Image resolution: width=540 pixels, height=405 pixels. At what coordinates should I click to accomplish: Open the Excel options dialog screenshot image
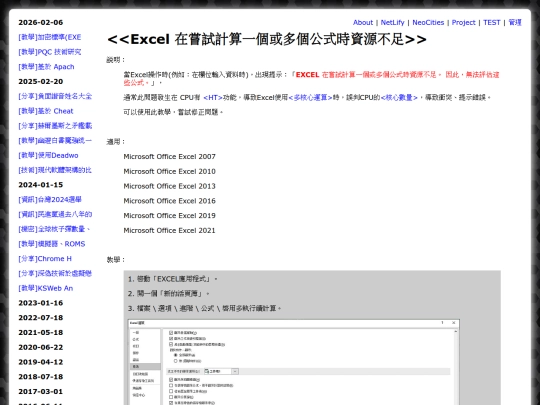coord(294,362)
